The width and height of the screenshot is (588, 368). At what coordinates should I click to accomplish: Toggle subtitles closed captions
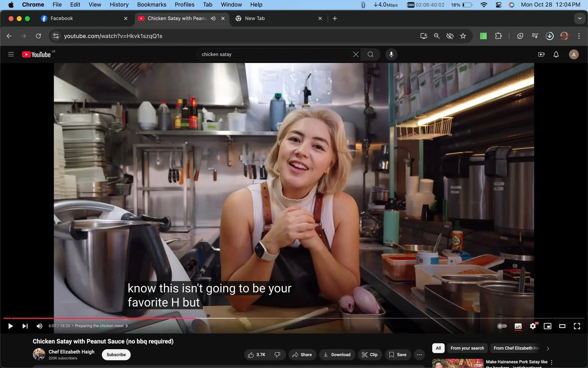[x=518, y=326]
